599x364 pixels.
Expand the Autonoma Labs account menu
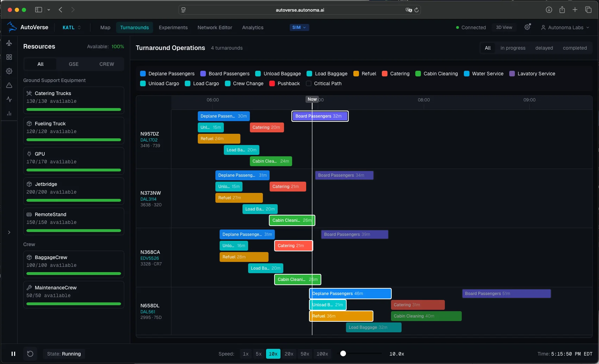coord(565,27)
